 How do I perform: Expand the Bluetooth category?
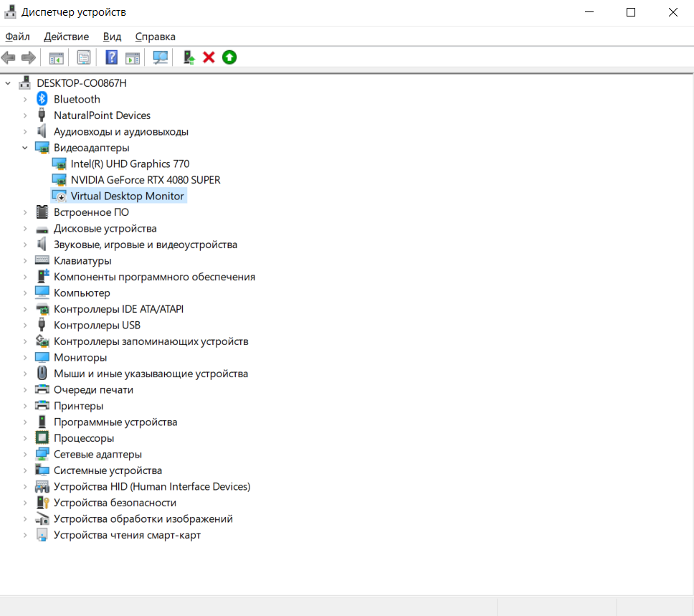coord(25,99)
